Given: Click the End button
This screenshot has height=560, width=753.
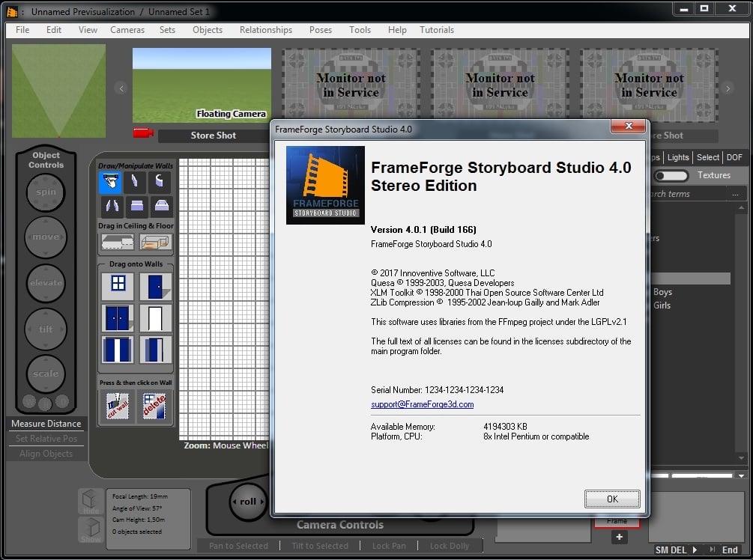Looking at the screenshot, I should (x=730, y=550).
